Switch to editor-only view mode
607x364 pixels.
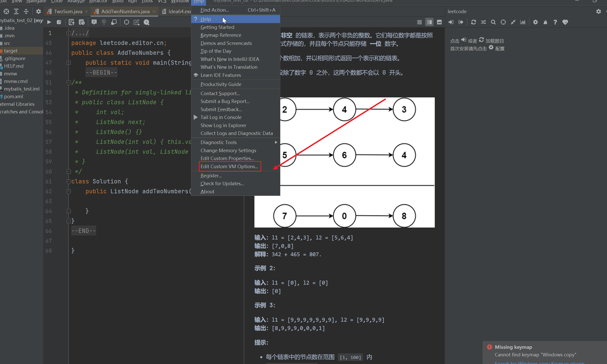[x=419, y=22]
